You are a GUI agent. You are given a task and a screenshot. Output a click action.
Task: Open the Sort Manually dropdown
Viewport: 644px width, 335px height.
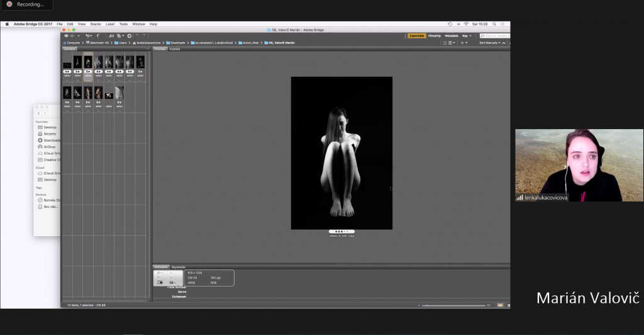click(490, 43)
